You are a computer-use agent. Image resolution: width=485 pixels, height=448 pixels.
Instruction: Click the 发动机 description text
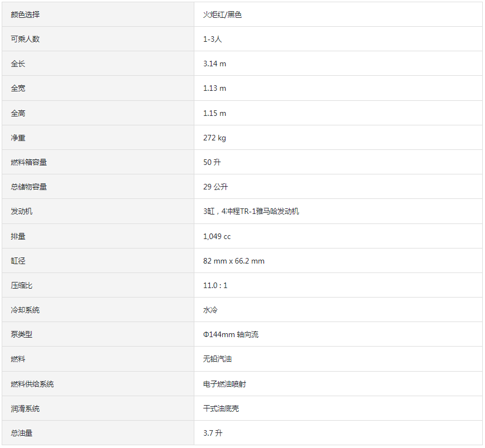pyautogui.click(x=251, y=211)
